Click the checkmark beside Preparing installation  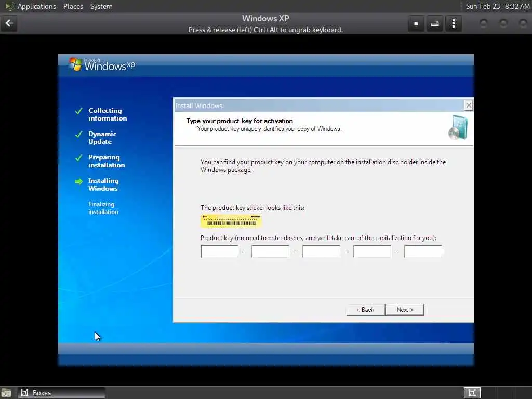tap(79, 158)
